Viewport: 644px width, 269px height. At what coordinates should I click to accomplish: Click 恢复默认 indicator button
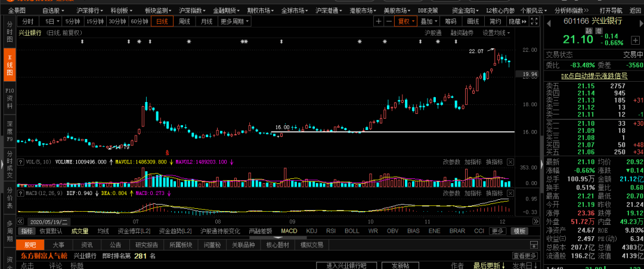coord(51,231)
